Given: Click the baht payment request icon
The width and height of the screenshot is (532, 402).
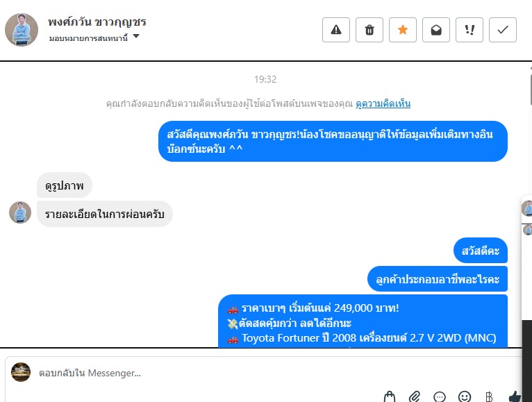Looking at the screenshot, I should click(x=489, y=396).
